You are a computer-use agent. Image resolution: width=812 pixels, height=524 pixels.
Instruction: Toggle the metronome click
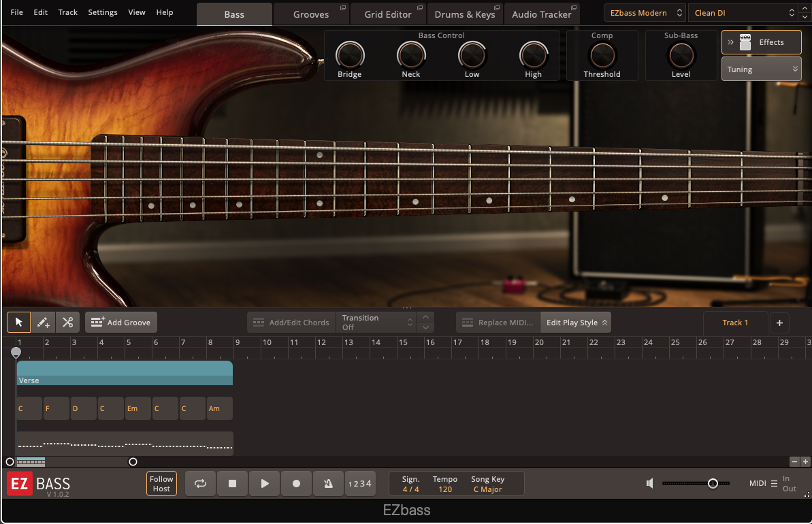[x=328, y=484]
